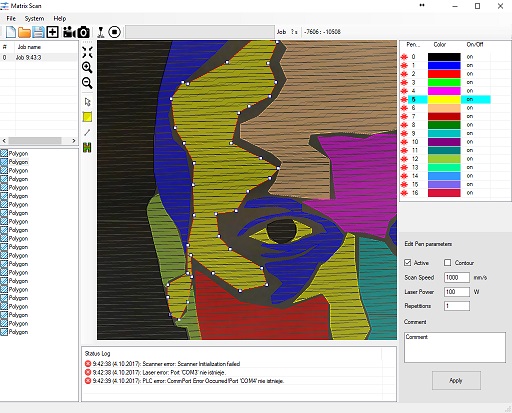The width and height of the screenshot is (512, 413).
Task: Click the 'Job name' column header
Action: pyautogui.click(x=29, y=47)
